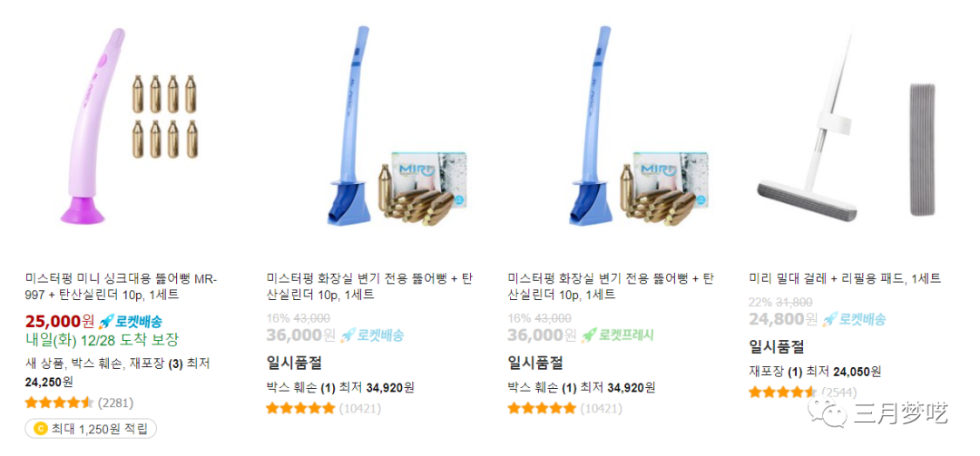Click the 일시품절 label under the mop product
This screenshot has width=980, height=456.
(x=776, y=346)
